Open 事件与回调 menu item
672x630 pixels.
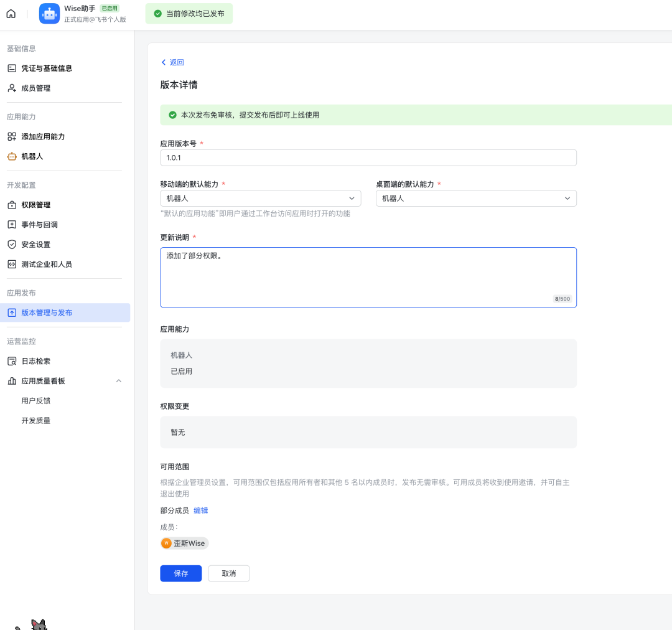point(39,225)
